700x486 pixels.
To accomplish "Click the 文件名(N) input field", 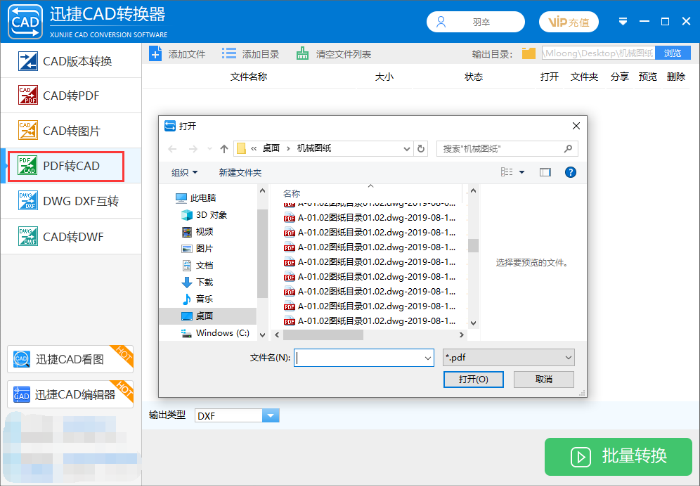I will tap(364, 357).
